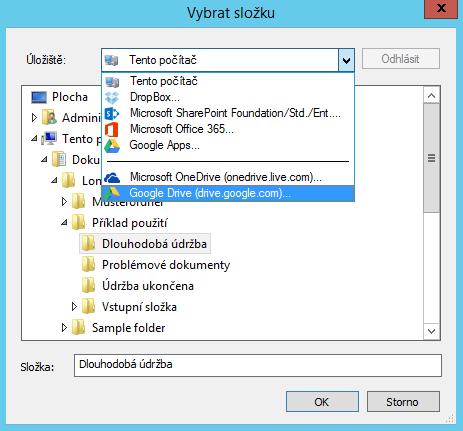Select the Sample folder row
Viewport: 463px width, 431px height.
pyautogui.click(x=119, y=328)
